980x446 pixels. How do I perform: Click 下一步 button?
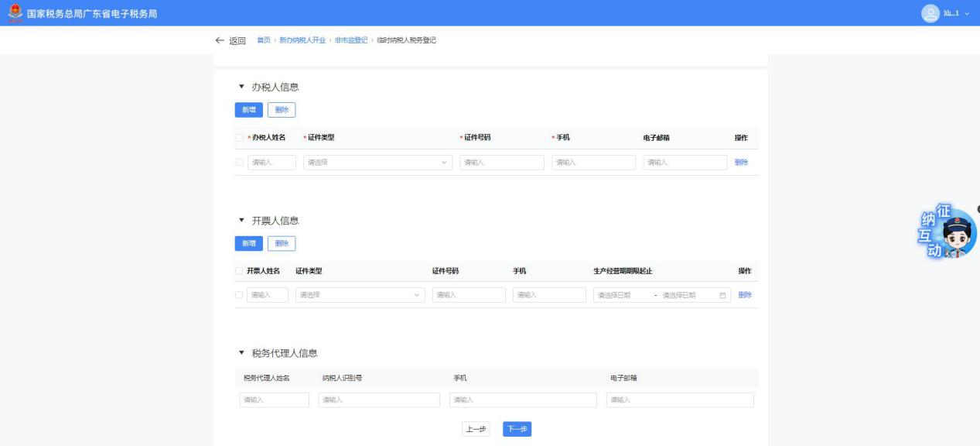pos(517,430)
